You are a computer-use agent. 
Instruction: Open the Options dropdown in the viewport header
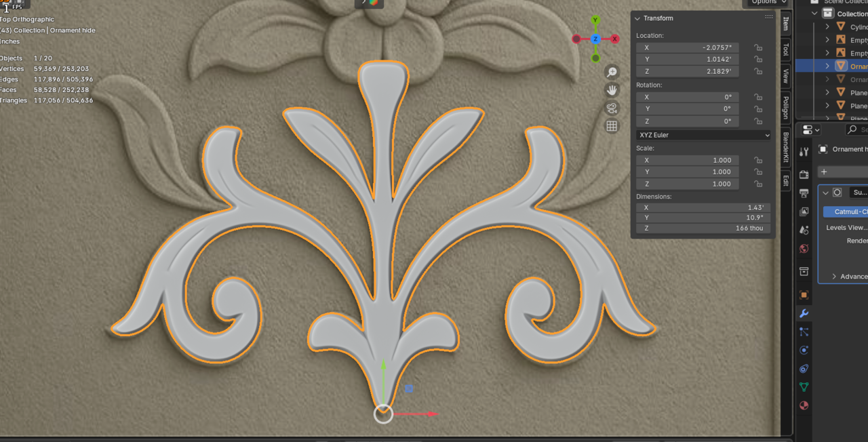tap(768, 3)
